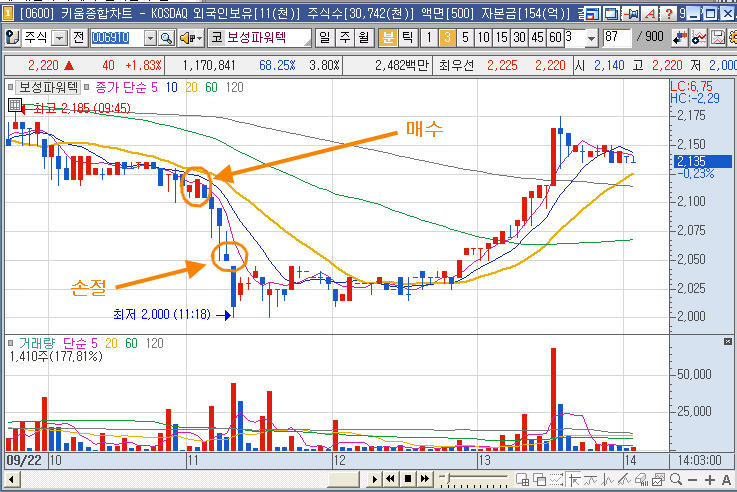The height and width of the screenshot is (492, 737).
Task: Click the 최고 2,185 (09:45) high marker label
Action: pyautogui.click(x=82, y=109)
